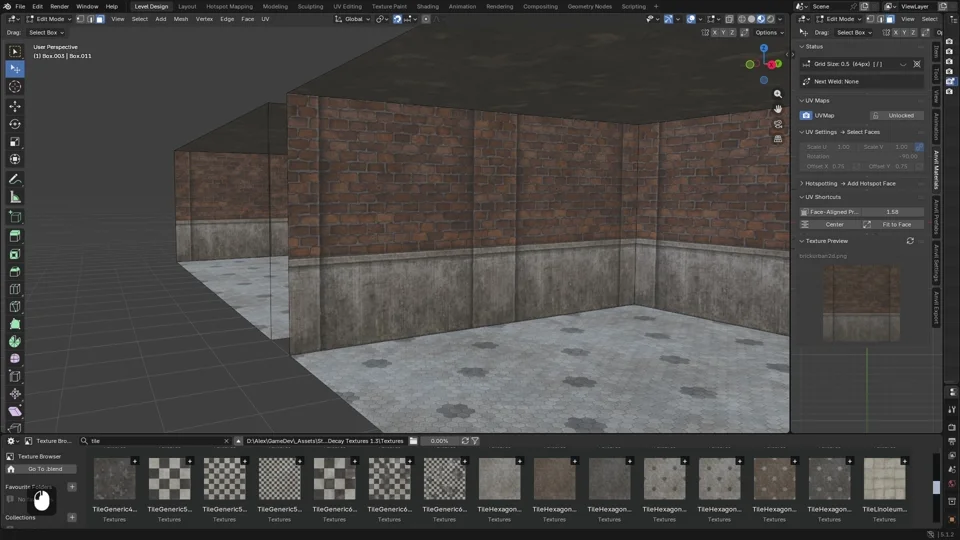960x540 pixels.
Task: Click the reset icon next to Grid Size
Action: coord(917,64)
